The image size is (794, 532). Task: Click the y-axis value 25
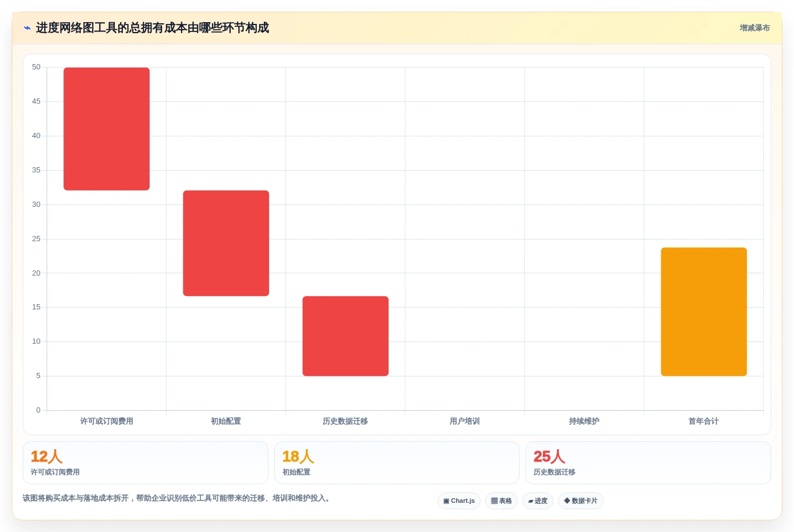click(36, 239)
